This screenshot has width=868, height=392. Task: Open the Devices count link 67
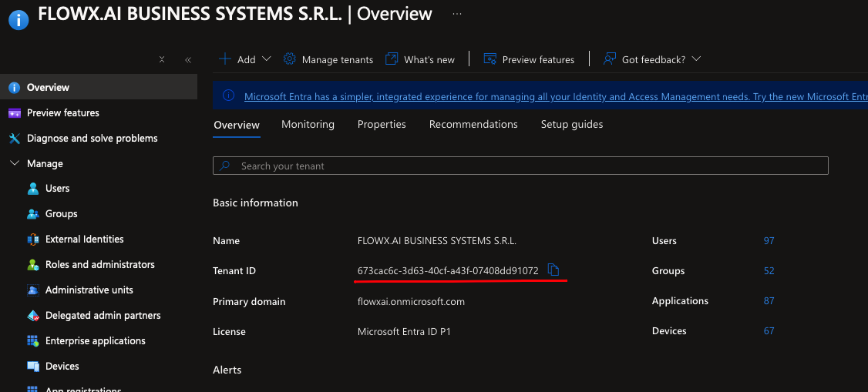(x=769, y=331)
